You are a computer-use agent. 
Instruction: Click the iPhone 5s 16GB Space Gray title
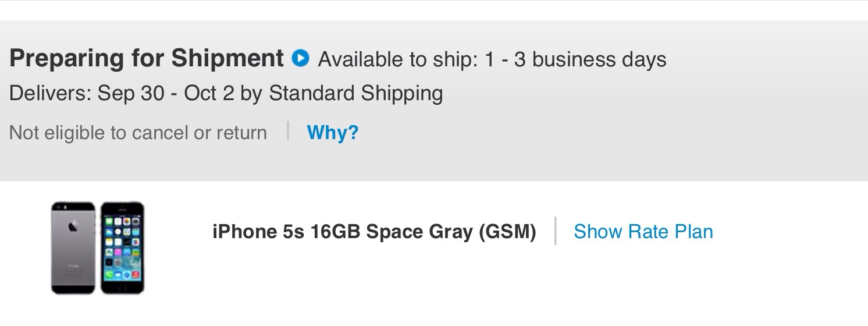[x=373, y=232]
